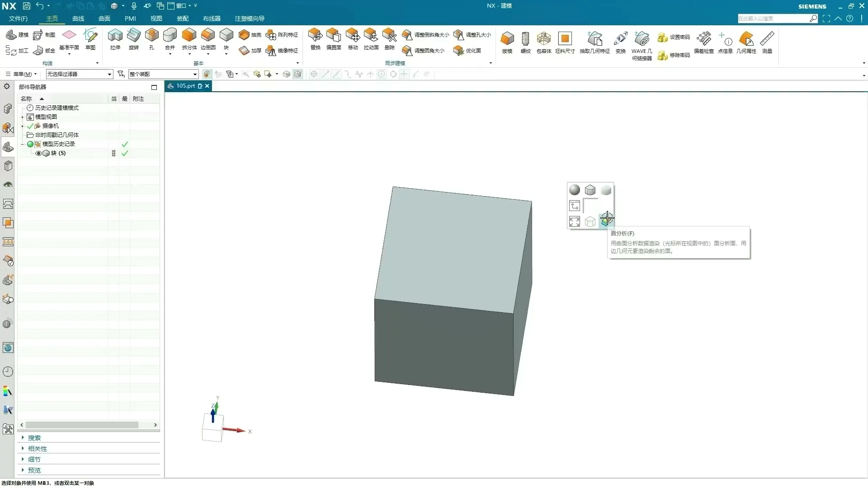Open the 文件(F) menu
The image size is (868, 488).
[x=18, y=19]
